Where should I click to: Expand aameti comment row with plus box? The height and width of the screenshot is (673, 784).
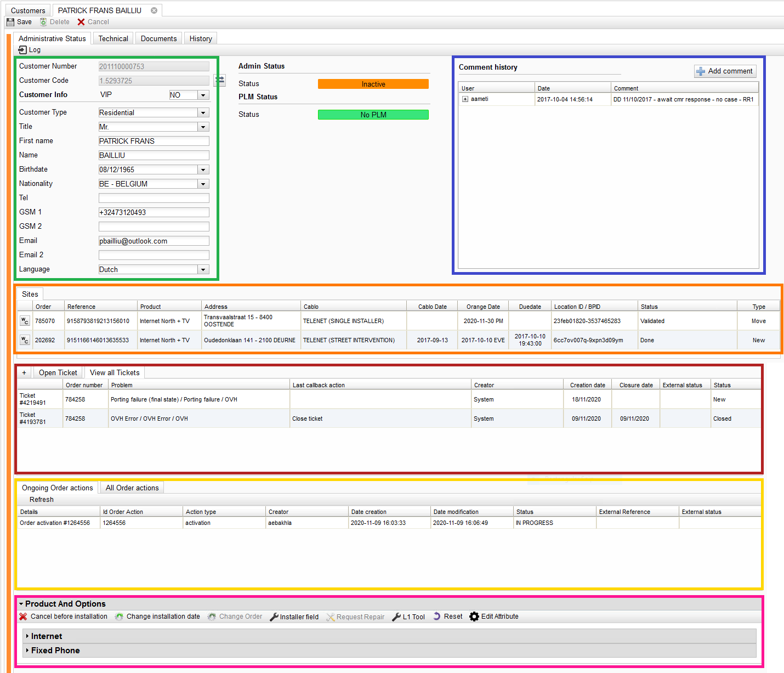click(x=465, y=99)
